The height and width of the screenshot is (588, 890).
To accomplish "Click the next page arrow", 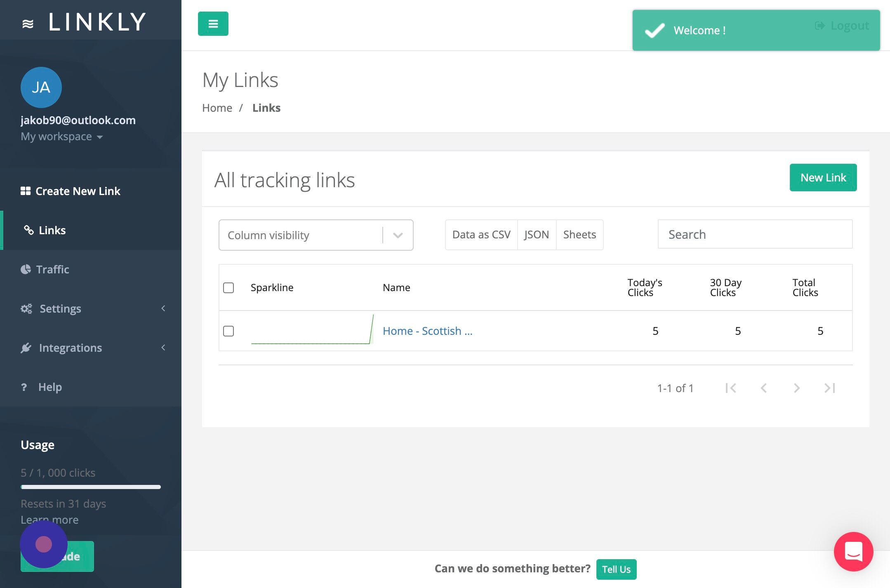I will tap(796, 388).
